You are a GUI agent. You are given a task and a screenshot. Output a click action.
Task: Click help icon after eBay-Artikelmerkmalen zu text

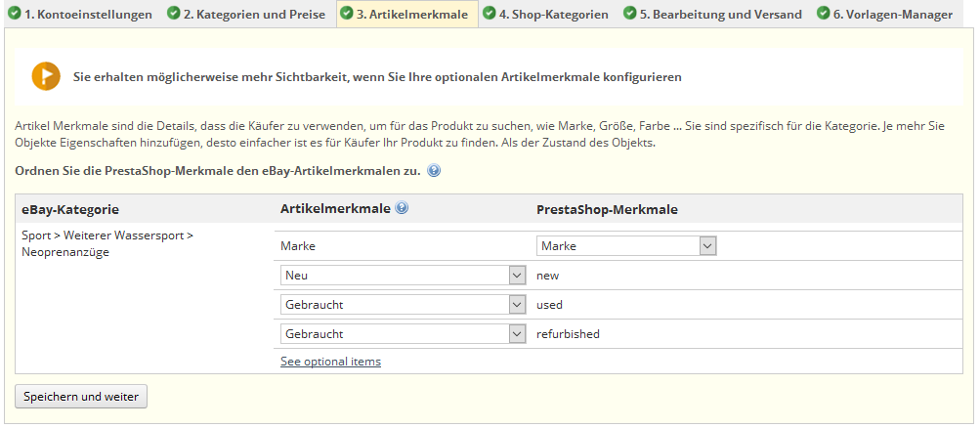pos(434,170)
